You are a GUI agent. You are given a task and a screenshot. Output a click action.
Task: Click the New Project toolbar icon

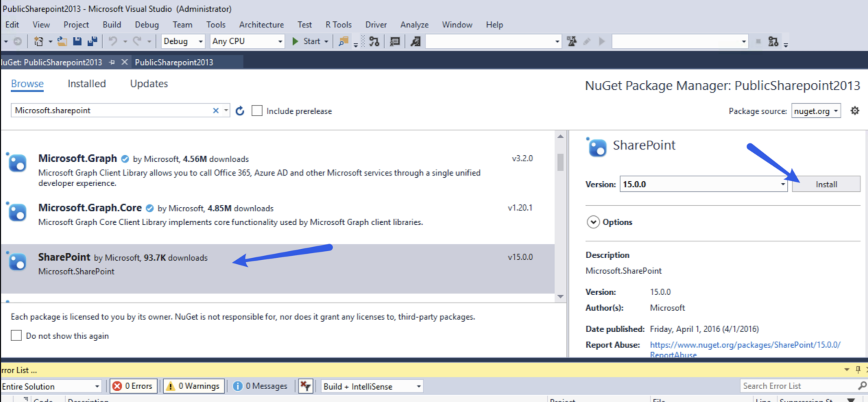click(x=38, y=42)
